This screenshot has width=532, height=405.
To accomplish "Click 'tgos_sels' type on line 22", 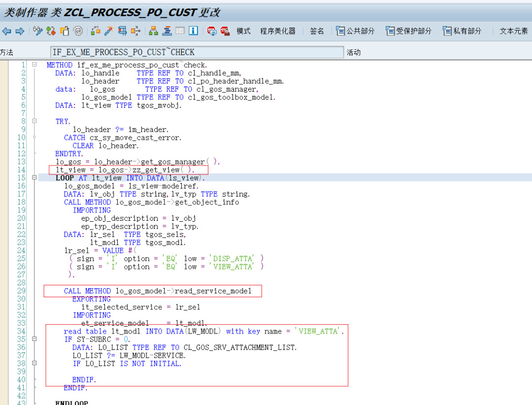I will click(x=165, y=235).
